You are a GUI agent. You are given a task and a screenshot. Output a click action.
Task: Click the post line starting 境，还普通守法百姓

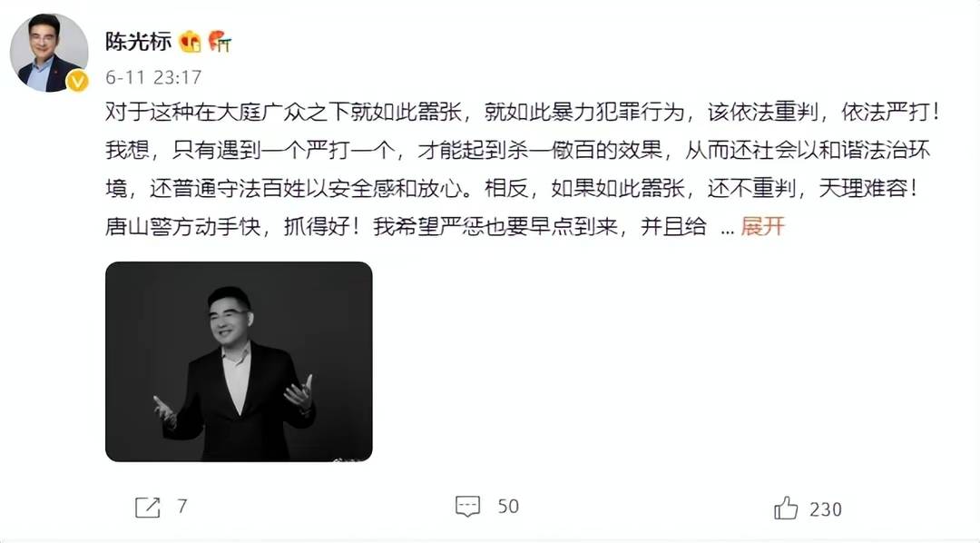[512, 188]
